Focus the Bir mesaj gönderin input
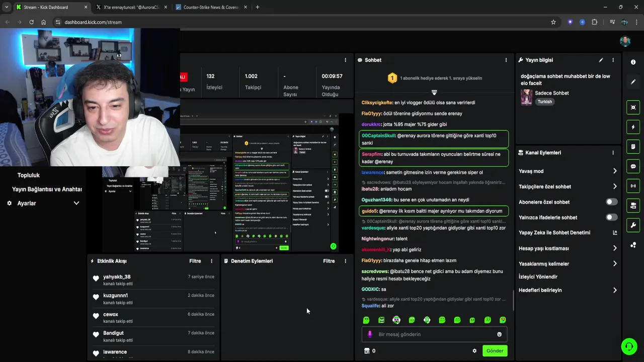This screenshot has height=362, width=644. (x=435, y=334)
